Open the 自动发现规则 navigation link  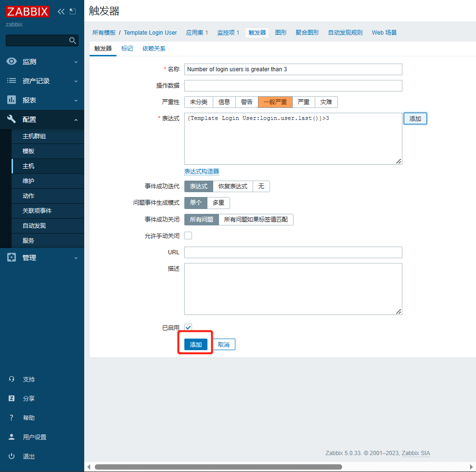coord(345,32)
